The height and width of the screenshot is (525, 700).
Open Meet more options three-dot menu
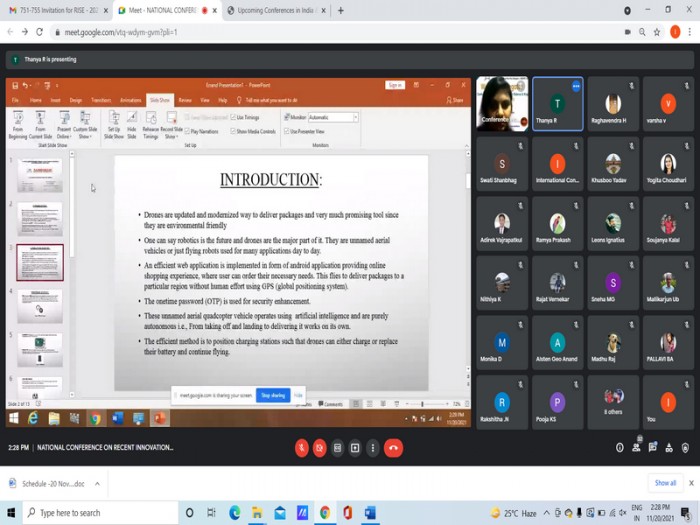pyautogui.click(x=372, y=448)
